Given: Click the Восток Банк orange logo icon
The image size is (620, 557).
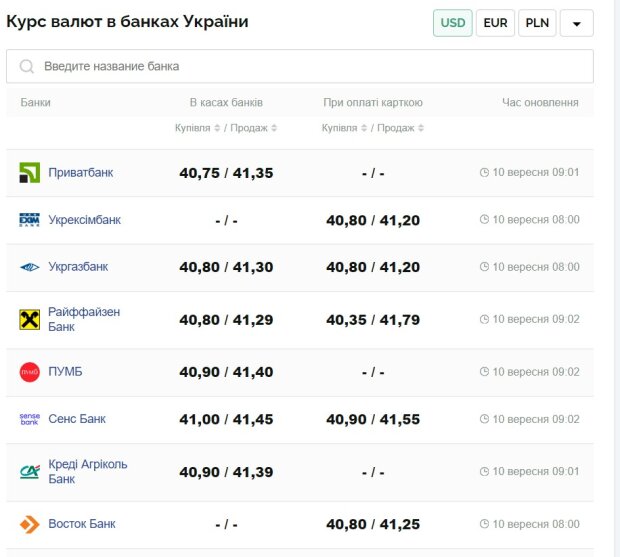Looking at the screenshot, I should [29, 524].
